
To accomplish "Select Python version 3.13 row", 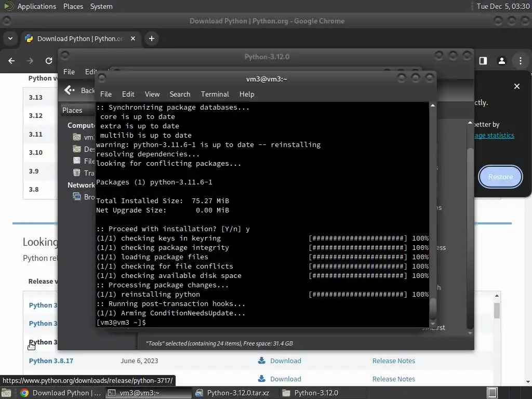I will 41,97.
